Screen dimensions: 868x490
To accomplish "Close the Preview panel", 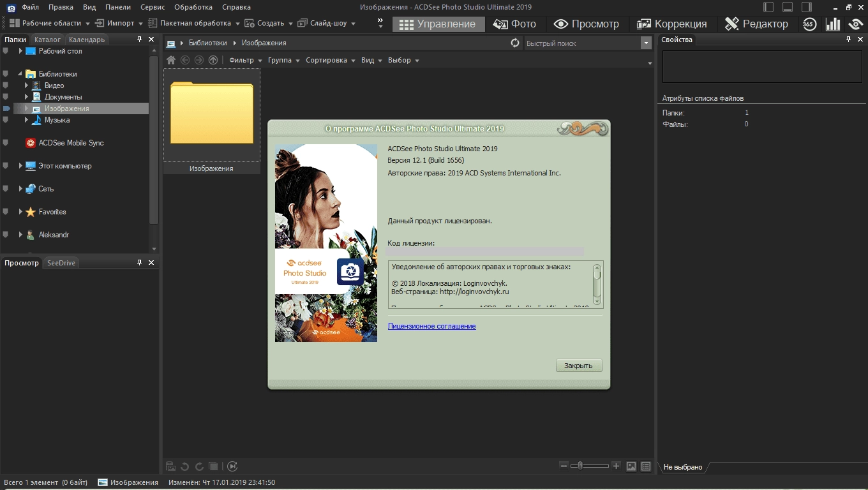I will (x=151, y=263).
